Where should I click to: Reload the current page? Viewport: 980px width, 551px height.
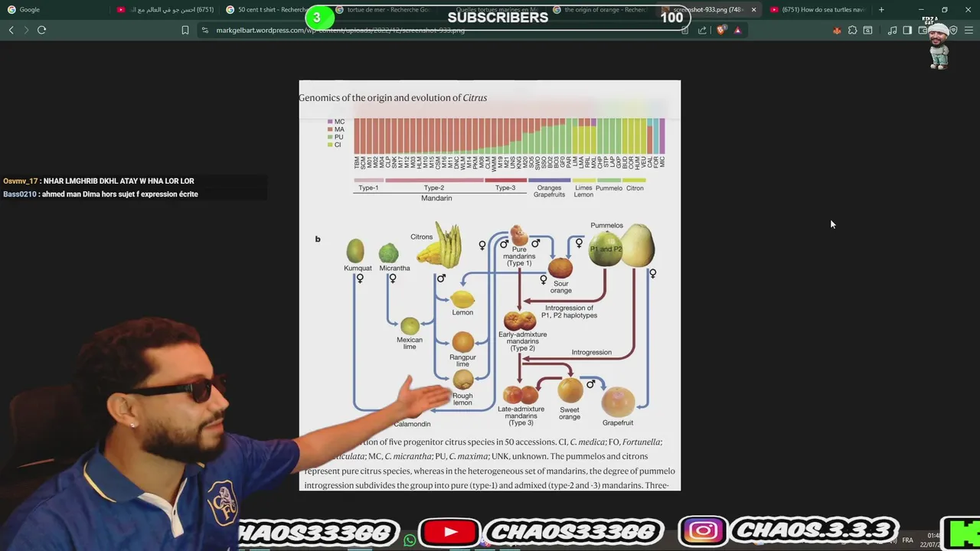pos(42,30)
